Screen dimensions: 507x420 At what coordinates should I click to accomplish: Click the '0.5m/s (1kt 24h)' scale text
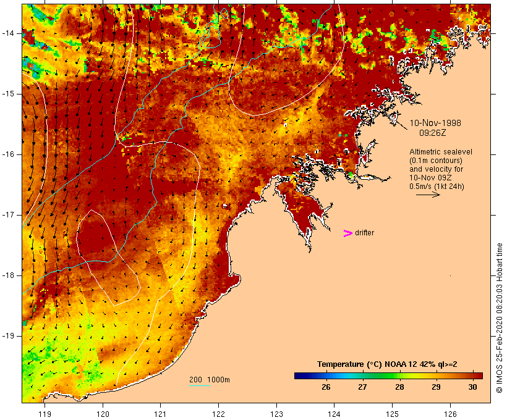coord(437,187)
